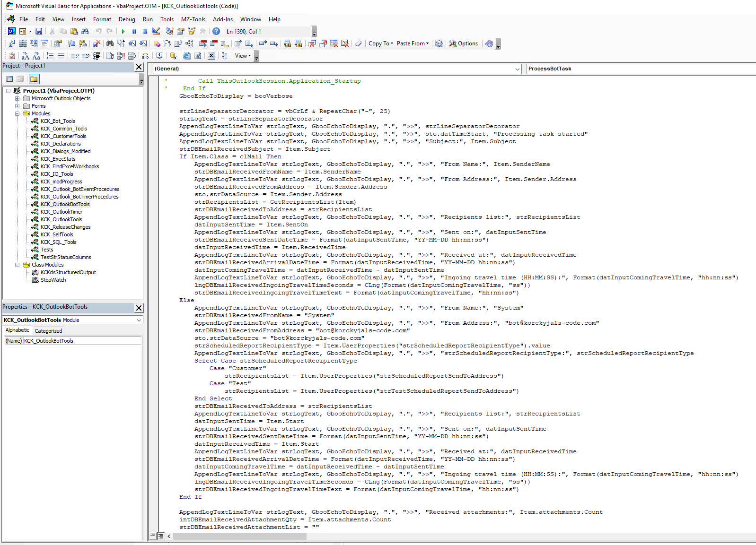Edit the (Name) property value field

[82, 341]
